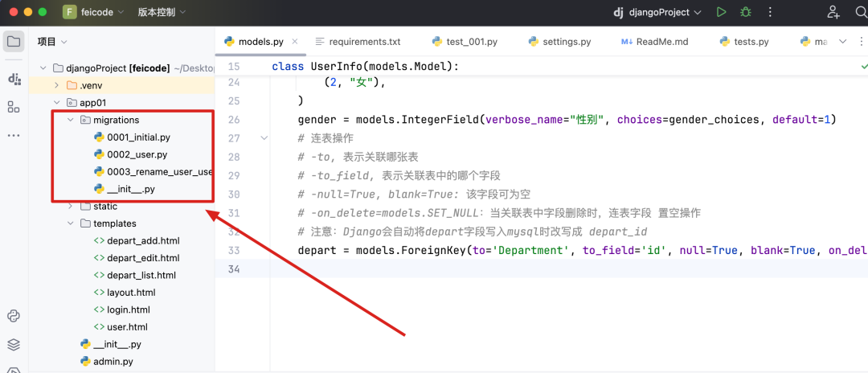This screenshot has height=373, width=868.
Task: Open 0001_initial.py in project tree
Action: tap(134, 137)
